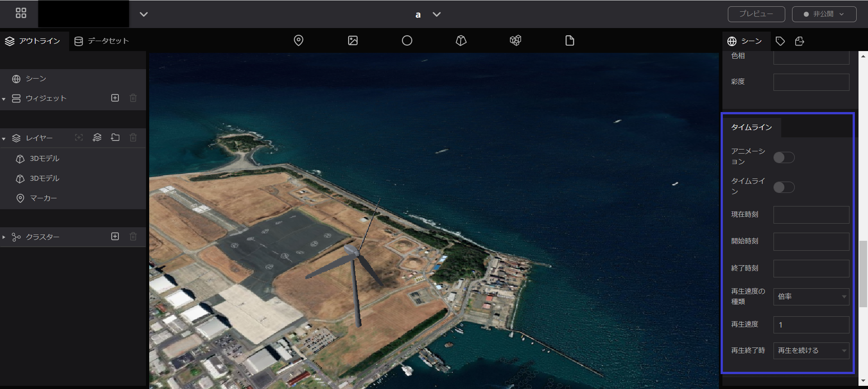Open the 再生速度の種類 dropdown showing 倍率

pyautogui.click(x=811, y=297)
